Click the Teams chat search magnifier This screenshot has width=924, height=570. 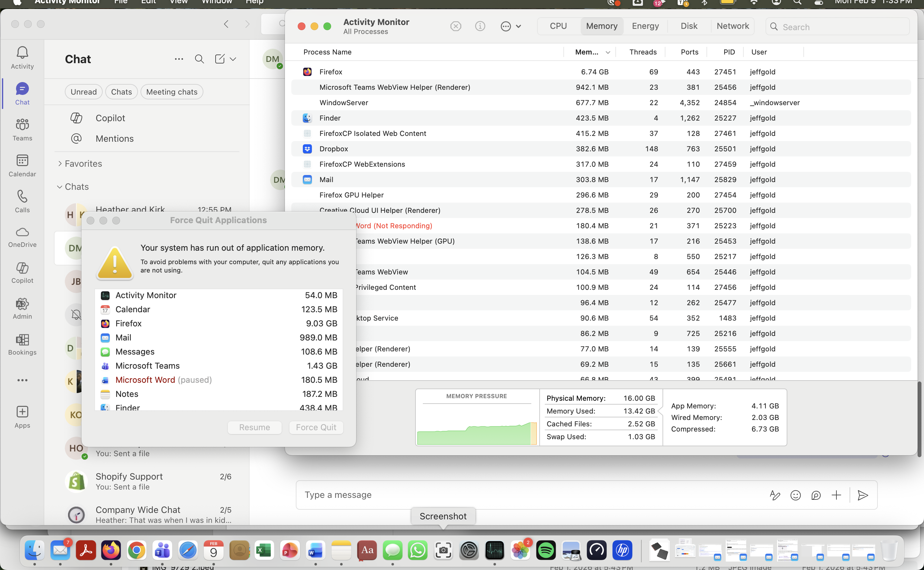(x=199, y=59)
